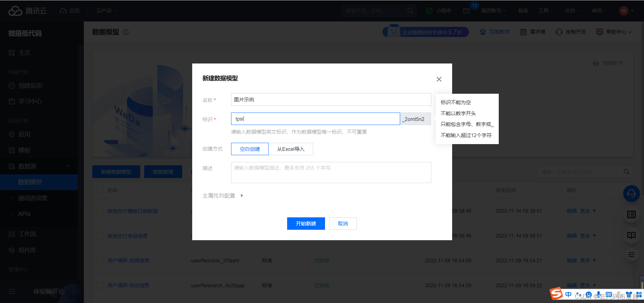
Task: Click the Sogou input method S icon
Action: click(556, 294)
